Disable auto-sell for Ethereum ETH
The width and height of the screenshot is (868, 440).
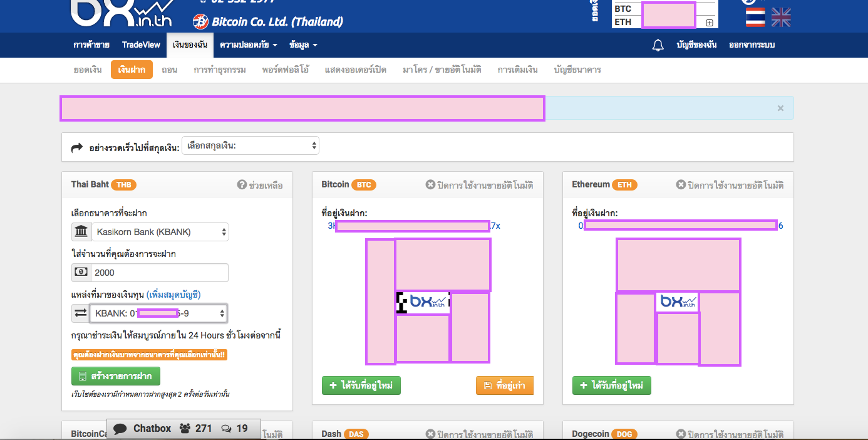(x=730, y=185)
